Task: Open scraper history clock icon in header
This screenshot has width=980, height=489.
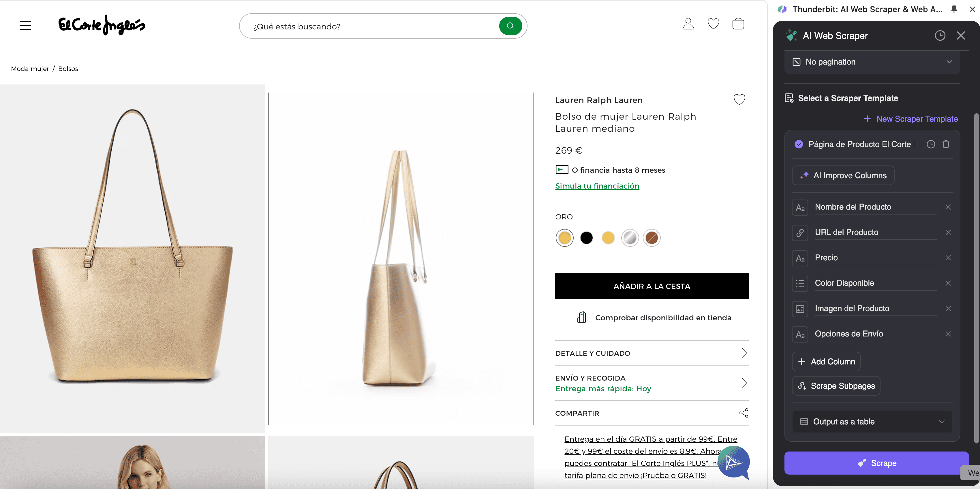Action: [x=940, y=36]
